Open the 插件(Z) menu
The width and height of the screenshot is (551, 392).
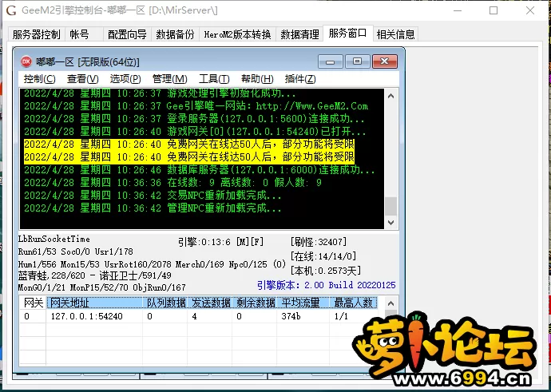pyautogui.click(x=300, y=79)
